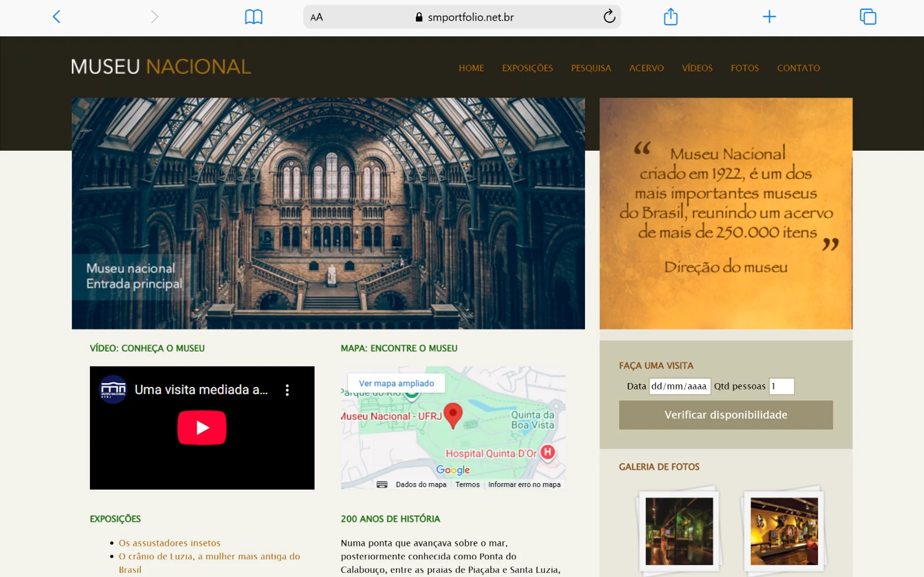Viewport: 924px width, 577px height.
Task: Click Verificar disponibilidade button
Action: pos(726,415)
